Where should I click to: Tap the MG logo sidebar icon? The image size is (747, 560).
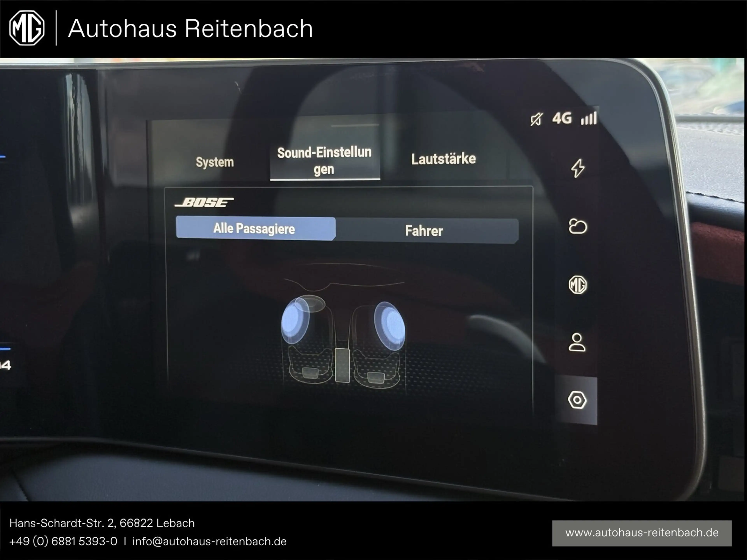pos(578,285)
